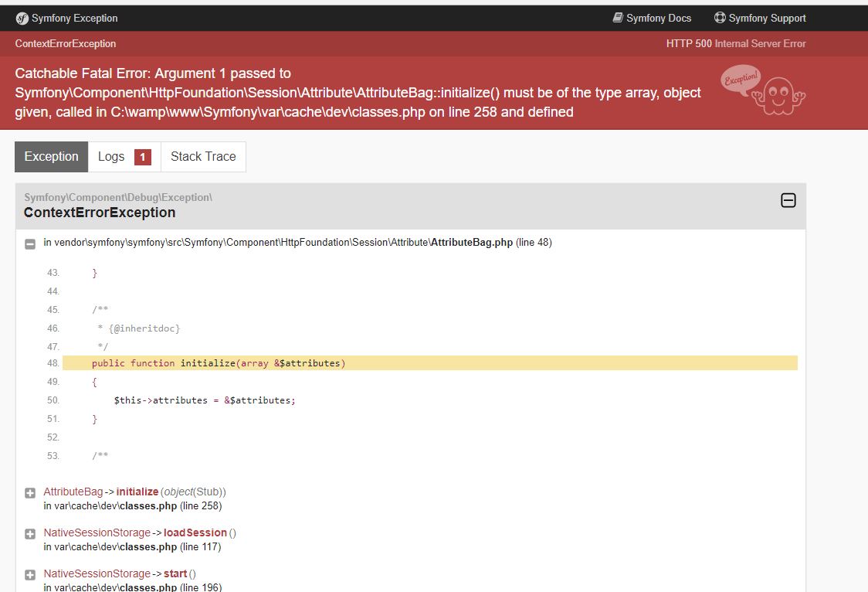Switch to the Stack Trace tab
The image size is (868, 592).
tap(203, 156)
